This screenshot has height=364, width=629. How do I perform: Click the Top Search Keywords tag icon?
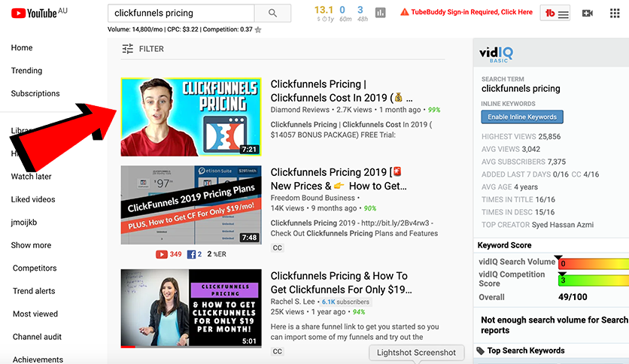point(480,350)
